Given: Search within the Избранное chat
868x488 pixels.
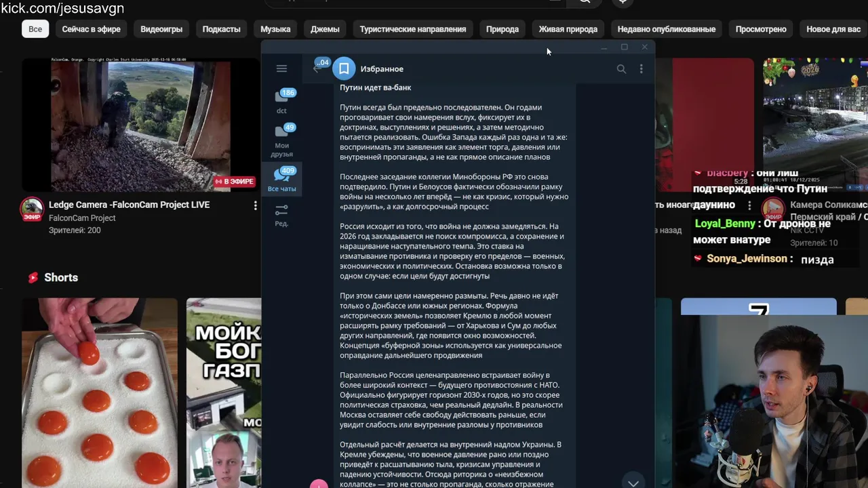Looking at the screenshot, I should click(x=621, y=68).
